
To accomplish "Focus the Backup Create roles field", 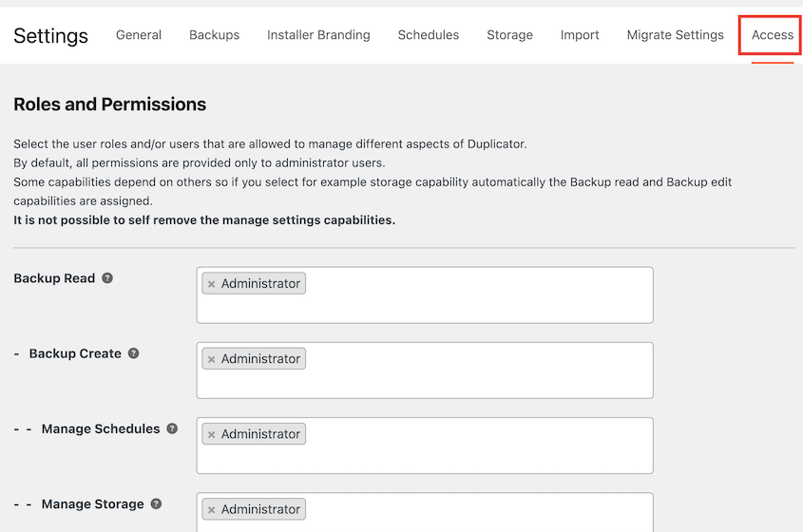I will tap(425, 370).
